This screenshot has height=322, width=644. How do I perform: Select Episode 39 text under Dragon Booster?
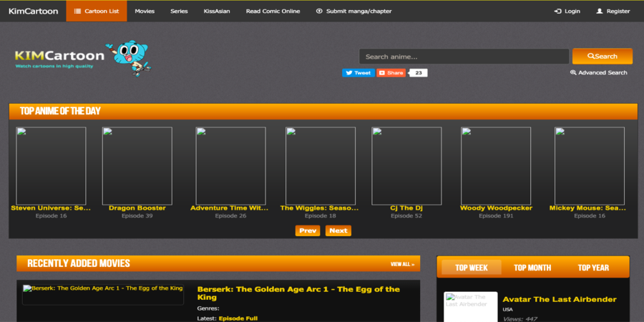click(x=137, y=215)
